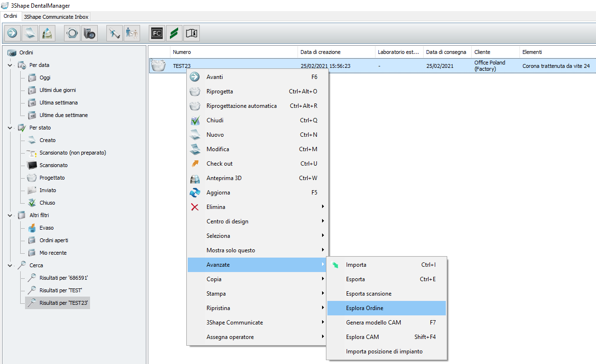The width and height of the screenshot is (596, 364).
Task: Open the Stampa submenu
Action: click(258, 294)
